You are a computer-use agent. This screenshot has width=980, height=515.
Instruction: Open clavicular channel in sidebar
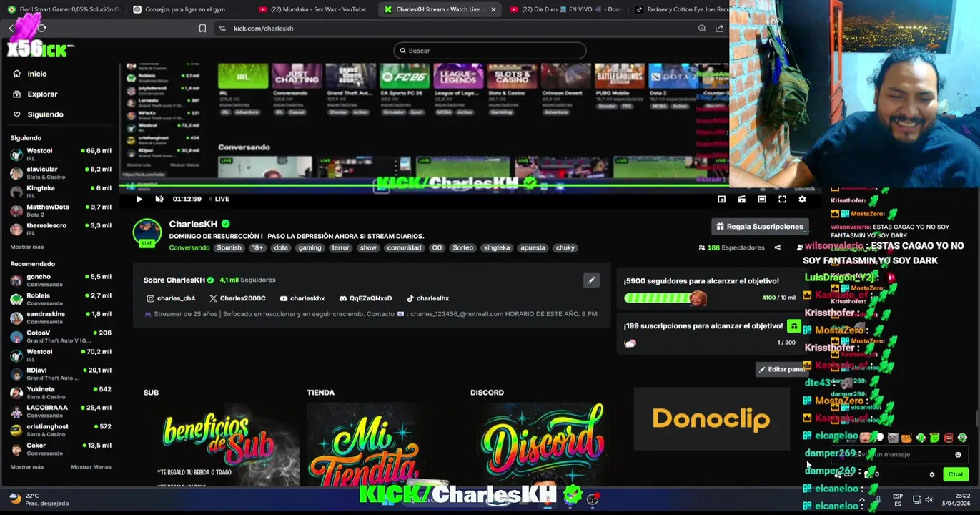tap(61, 172)
